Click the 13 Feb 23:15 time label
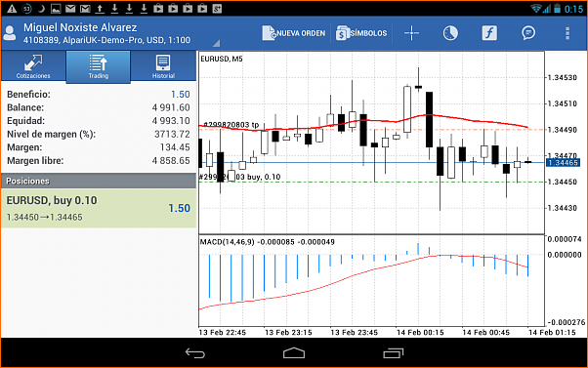Image resolution: width=588 pixels, height=368 pixels. (288, 333)
